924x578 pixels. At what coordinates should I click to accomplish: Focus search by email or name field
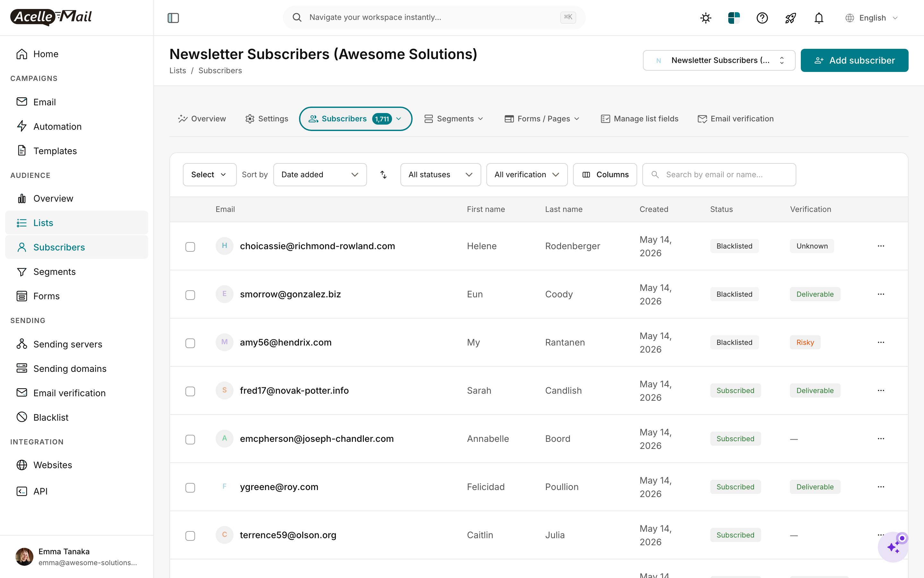(719, 175)
